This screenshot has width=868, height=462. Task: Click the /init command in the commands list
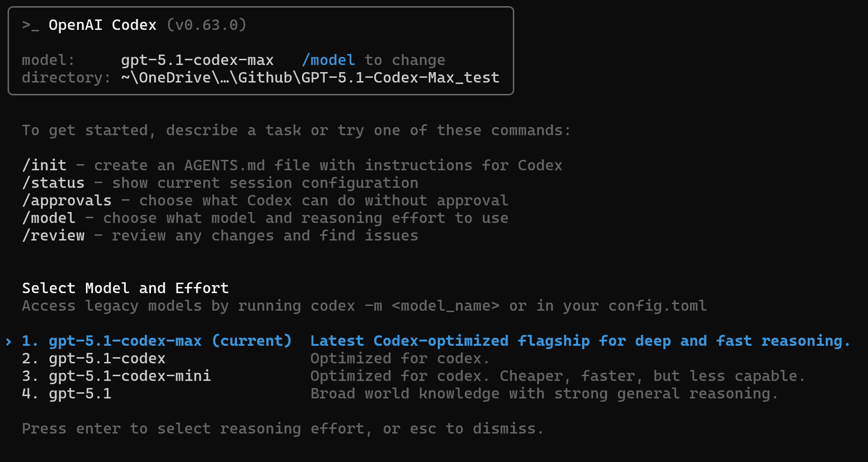click(x=44, y=166)
